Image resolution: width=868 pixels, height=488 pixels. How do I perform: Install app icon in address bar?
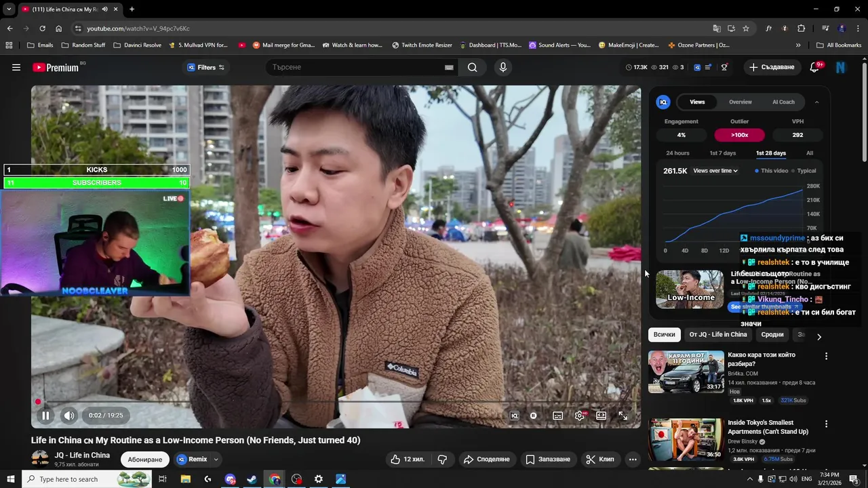731,28
